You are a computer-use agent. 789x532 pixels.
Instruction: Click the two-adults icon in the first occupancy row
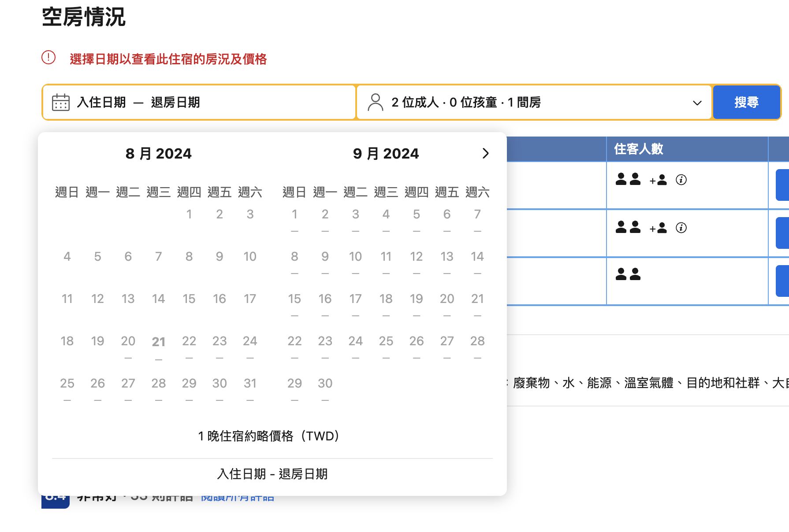coord(628,179)
